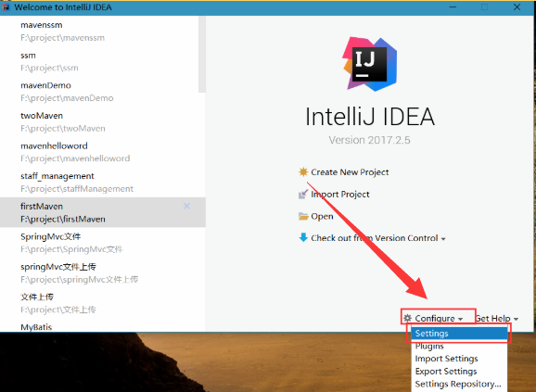Click the Check out blue arrow icon
536x392 pixels.
303,237
